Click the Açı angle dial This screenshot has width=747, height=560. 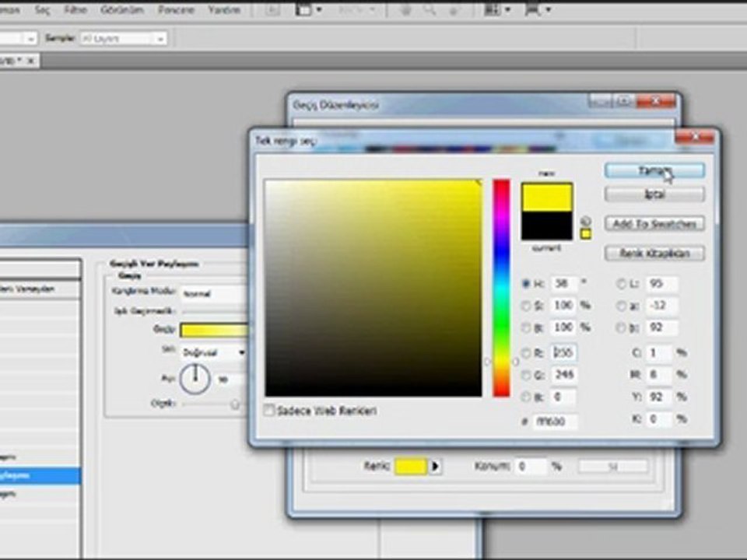pos(195,379)
